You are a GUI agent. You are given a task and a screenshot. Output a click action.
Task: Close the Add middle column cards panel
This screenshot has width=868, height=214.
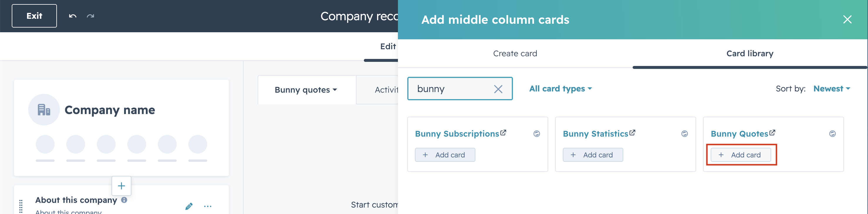pos(847,20)
